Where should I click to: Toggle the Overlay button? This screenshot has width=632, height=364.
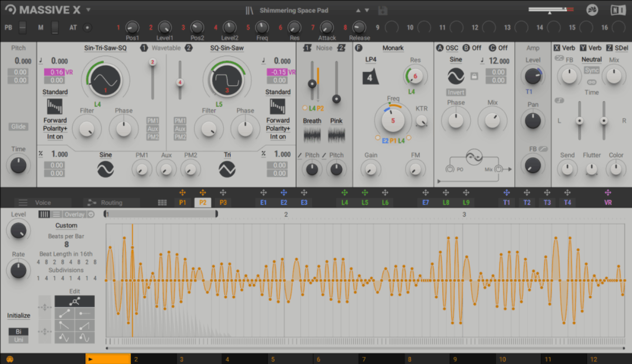coord(74,214)
